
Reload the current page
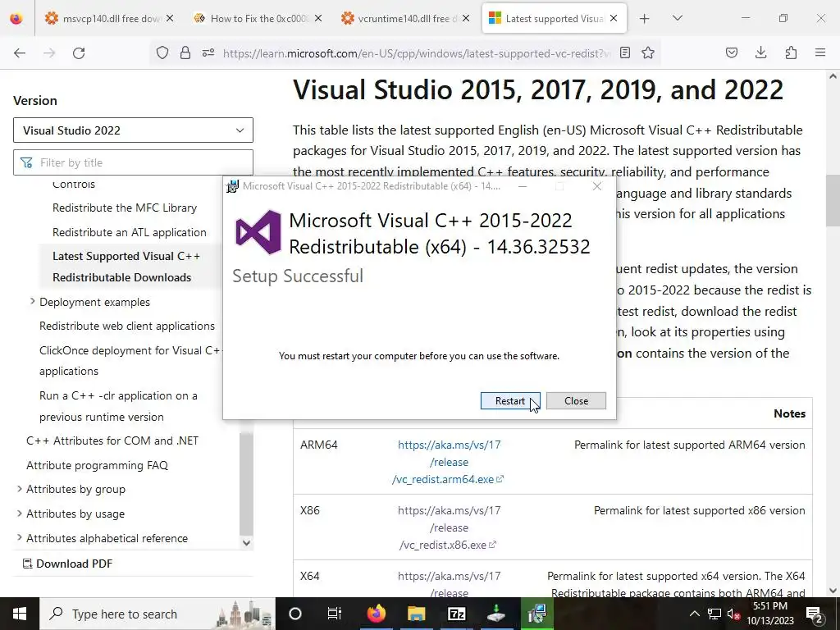tap(79, 53)
